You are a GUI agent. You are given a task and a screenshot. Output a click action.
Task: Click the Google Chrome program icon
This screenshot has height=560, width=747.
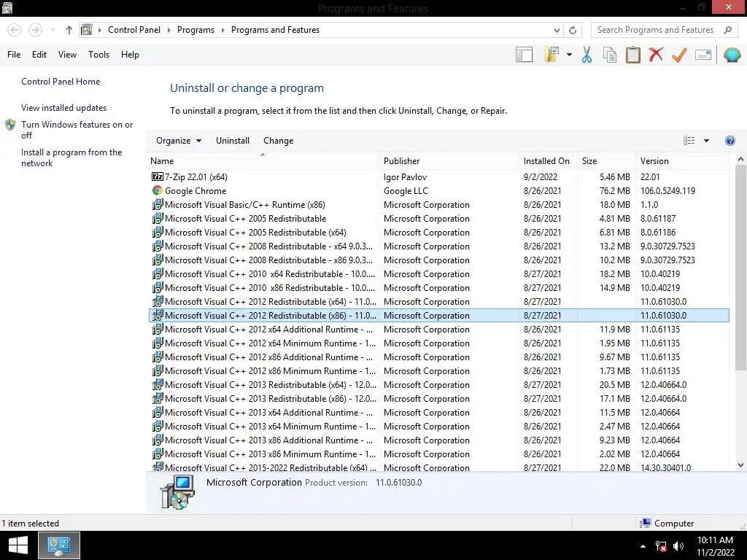(158, 190)
